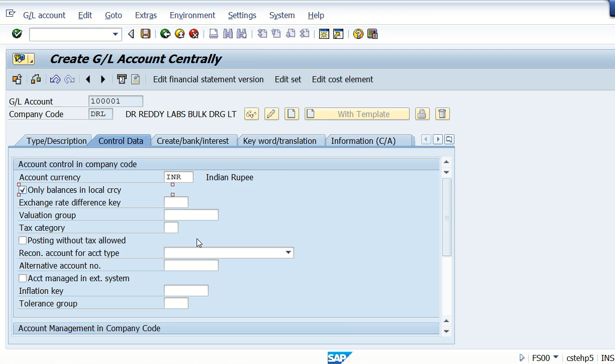Image resolution: width=615 pixels, height=364 pixels.
Task: Click the Find Next binoculars icon
Action: click(x=242, y=34)
